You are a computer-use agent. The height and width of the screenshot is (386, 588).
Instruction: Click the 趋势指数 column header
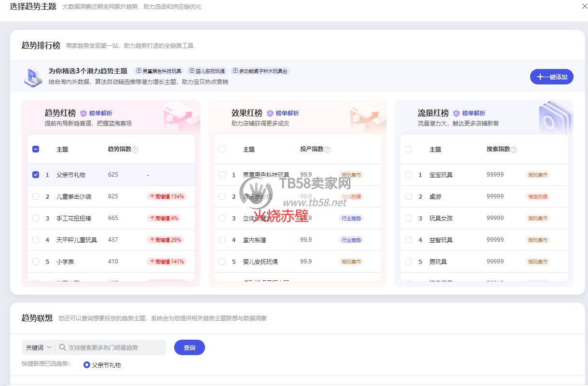coord(120,149)
